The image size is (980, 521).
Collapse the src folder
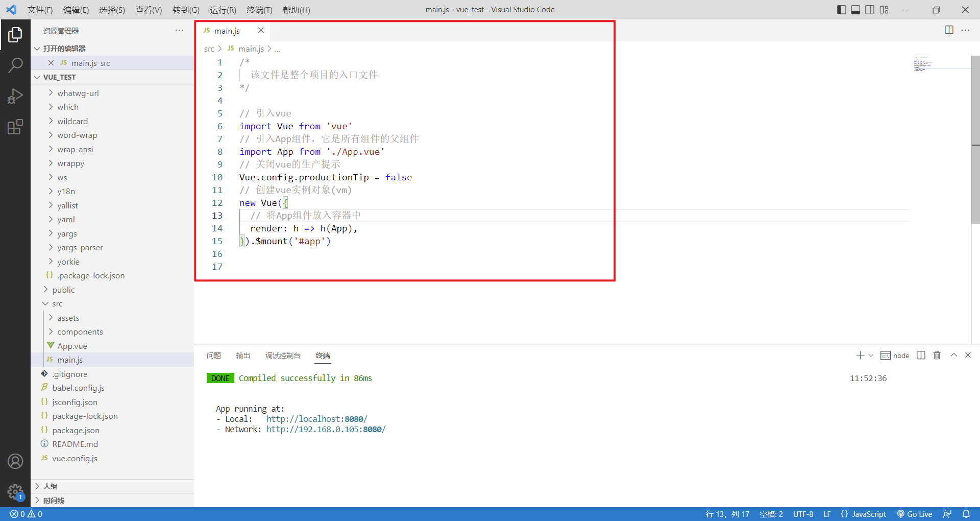112,303
